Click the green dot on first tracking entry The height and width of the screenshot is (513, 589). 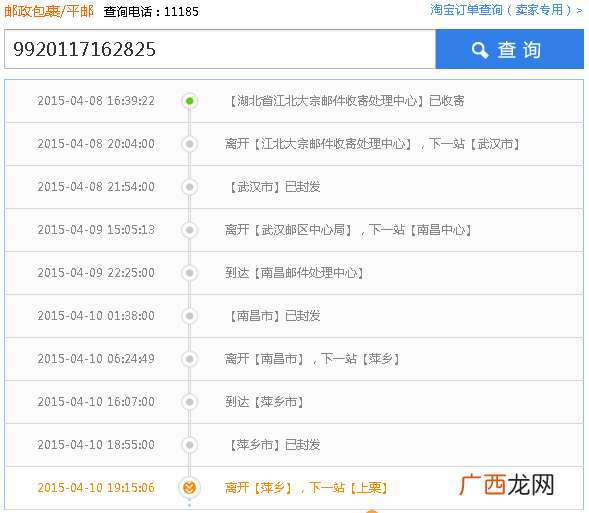(190, 101)
